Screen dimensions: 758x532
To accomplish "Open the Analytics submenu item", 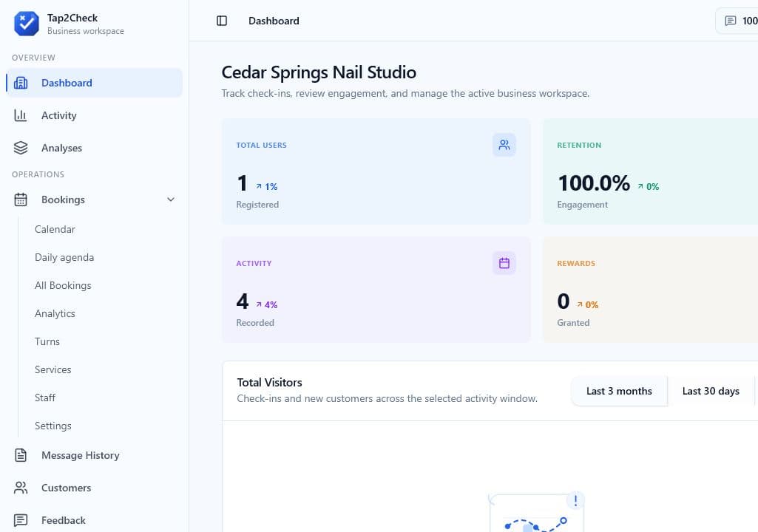I will pos(55,313).
